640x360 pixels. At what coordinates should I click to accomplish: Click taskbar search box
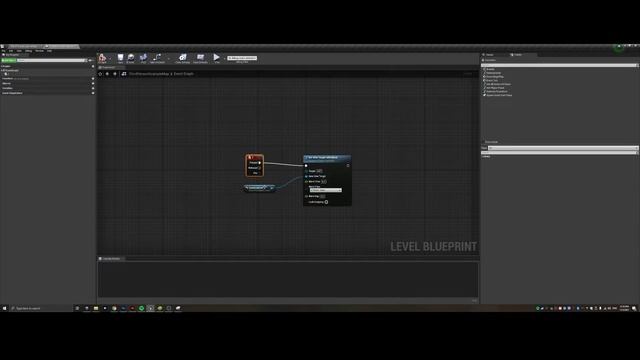(x=41, y=308)
